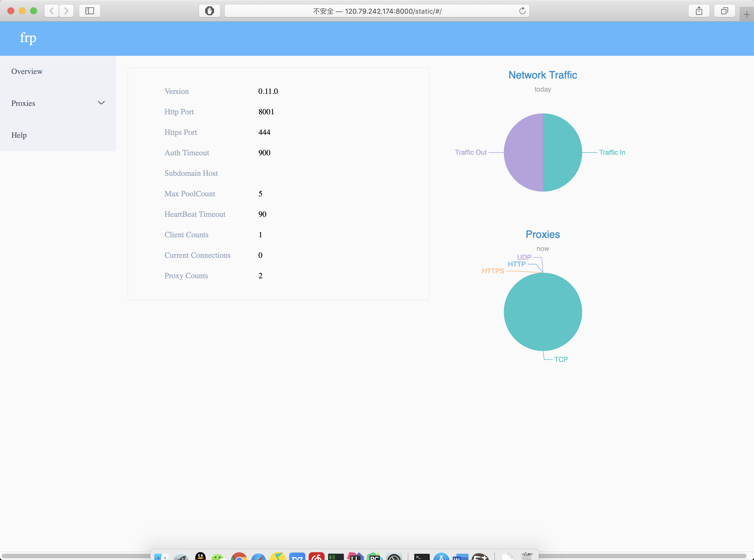The width and height of the screenshot is (754, 560).
Task: Open a new tab with plus
Action: [x=747, y=15]
